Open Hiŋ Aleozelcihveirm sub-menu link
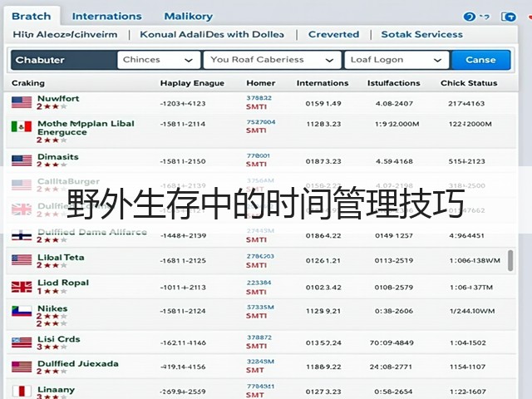532x399 pixels. click(x=65, y=35)
